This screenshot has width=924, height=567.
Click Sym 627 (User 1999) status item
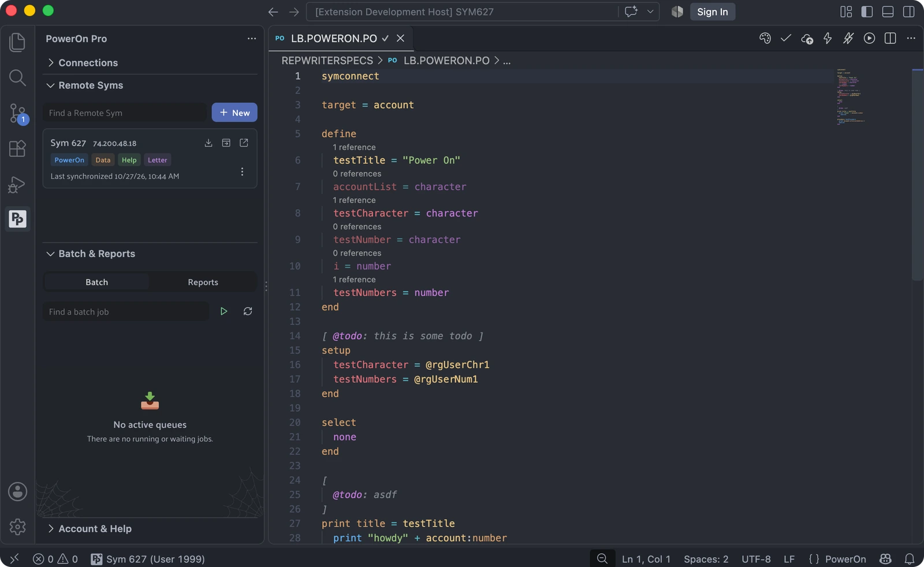[x=148, y=558]
